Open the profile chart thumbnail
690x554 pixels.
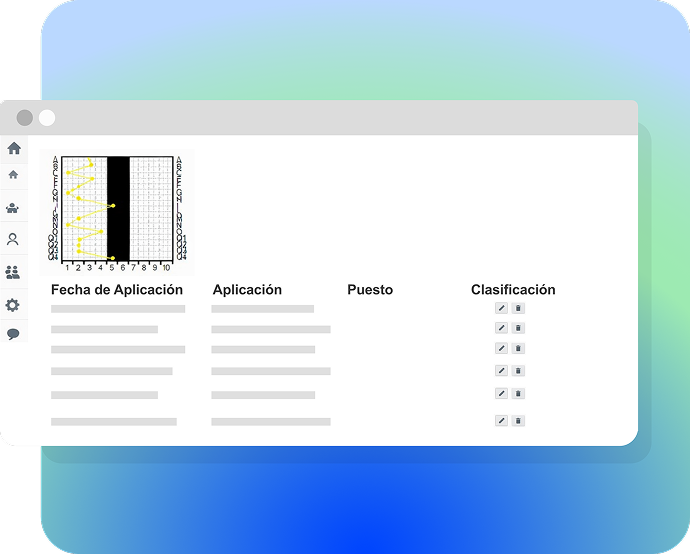[118, 209]
